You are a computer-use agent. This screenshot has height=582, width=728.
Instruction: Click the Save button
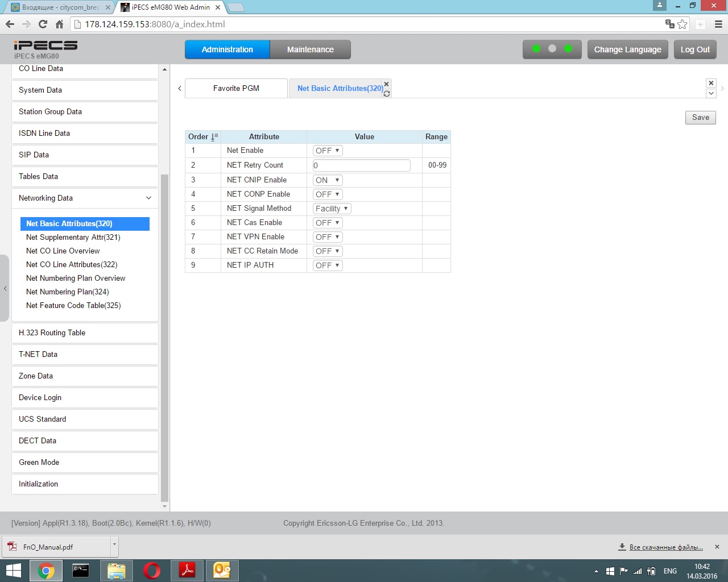pos(700,118)
